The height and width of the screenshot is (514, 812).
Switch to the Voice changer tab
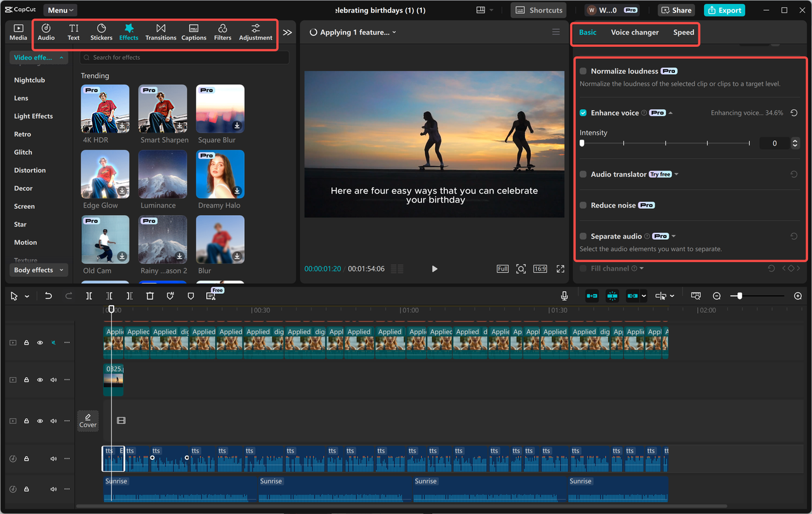(634, 32)
